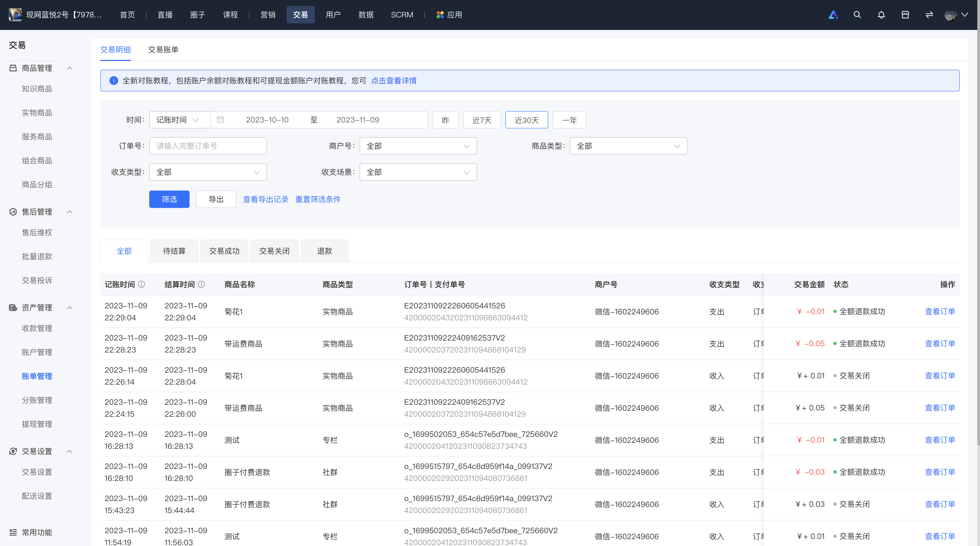Click 查看订单 for 菊花1 22:29:04 row
Viewport: 980px width, 546px height.
coord(940,311)
